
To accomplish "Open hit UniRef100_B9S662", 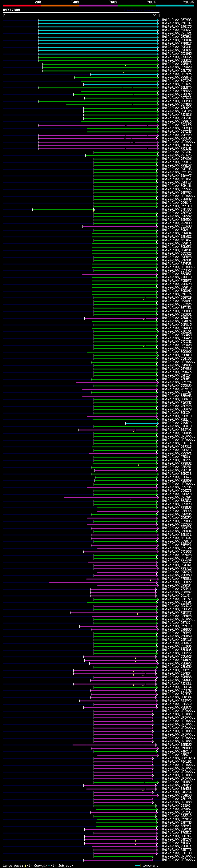I will coord(177,30).
